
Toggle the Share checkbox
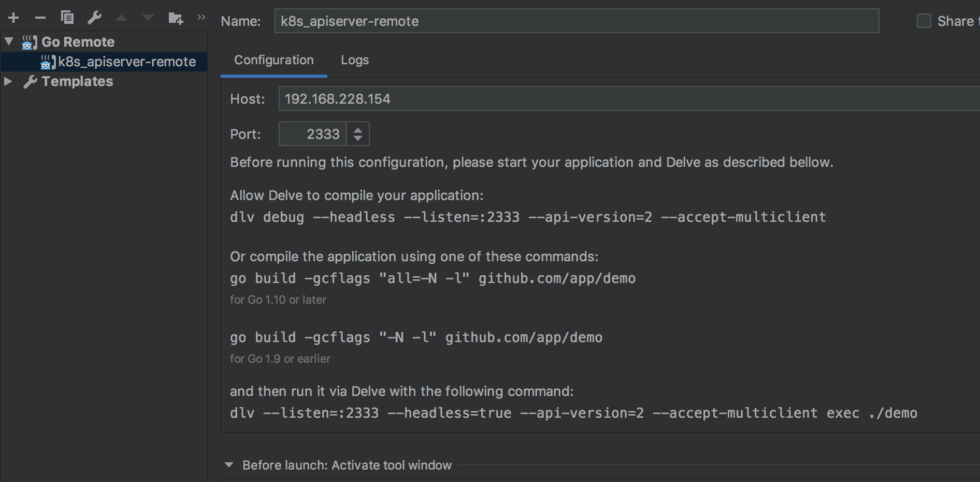pos(924,21)
